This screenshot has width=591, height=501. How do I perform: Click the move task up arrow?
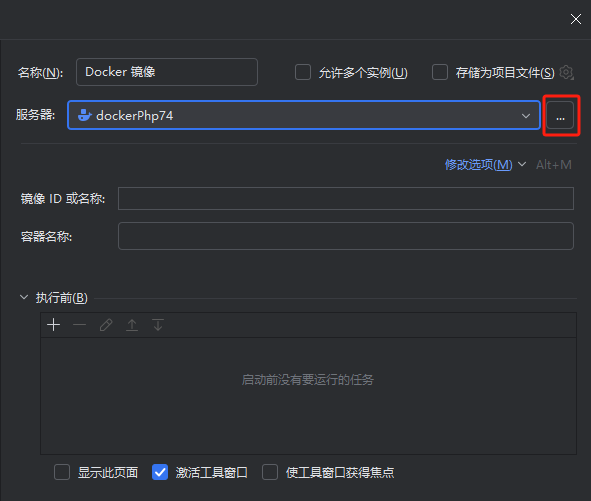(x=132, y=325)
